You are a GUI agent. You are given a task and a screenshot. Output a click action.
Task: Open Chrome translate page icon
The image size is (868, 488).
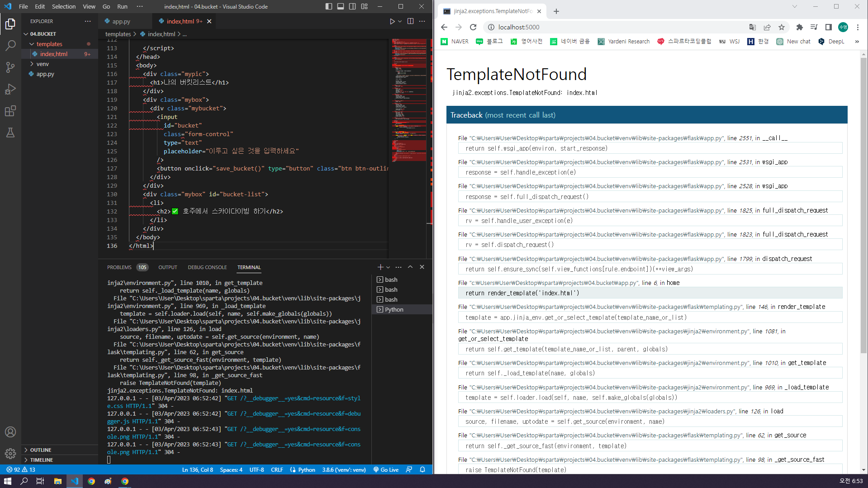753,27
